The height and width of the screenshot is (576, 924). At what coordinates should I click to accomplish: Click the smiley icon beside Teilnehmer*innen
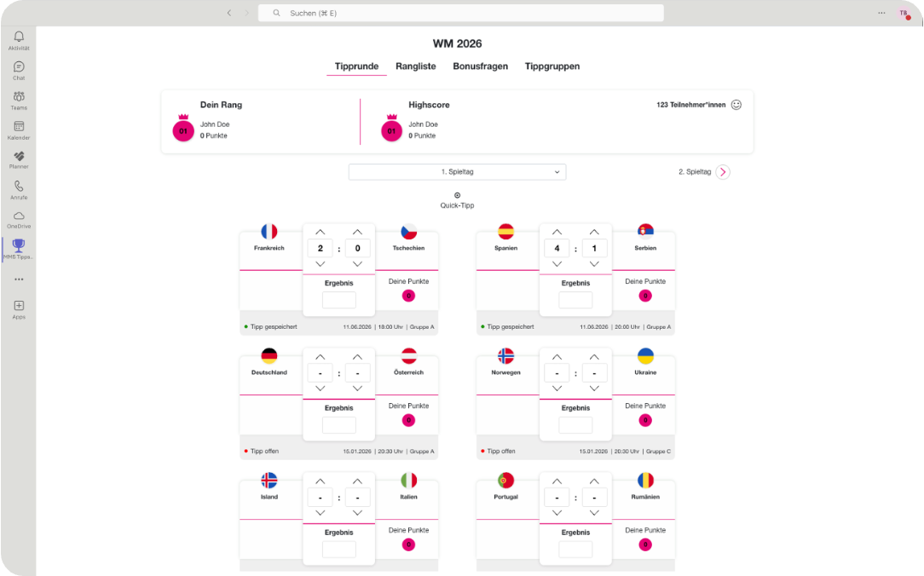[736, 105]
